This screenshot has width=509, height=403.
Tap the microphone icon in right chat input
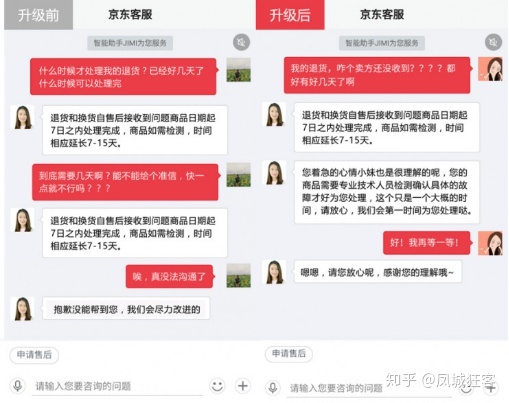(273, 387)
